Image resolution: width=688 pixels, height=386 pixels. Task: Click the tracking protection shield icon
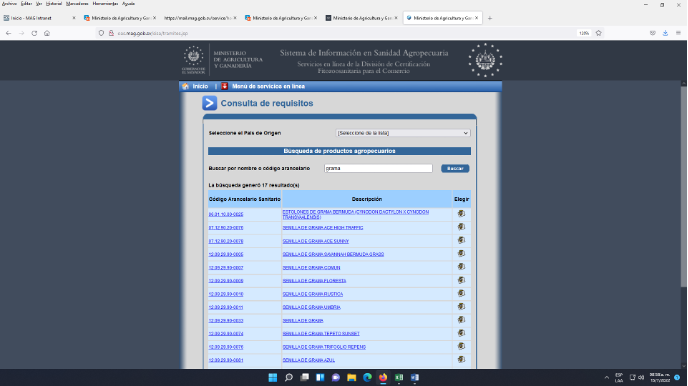click(101, 33)
